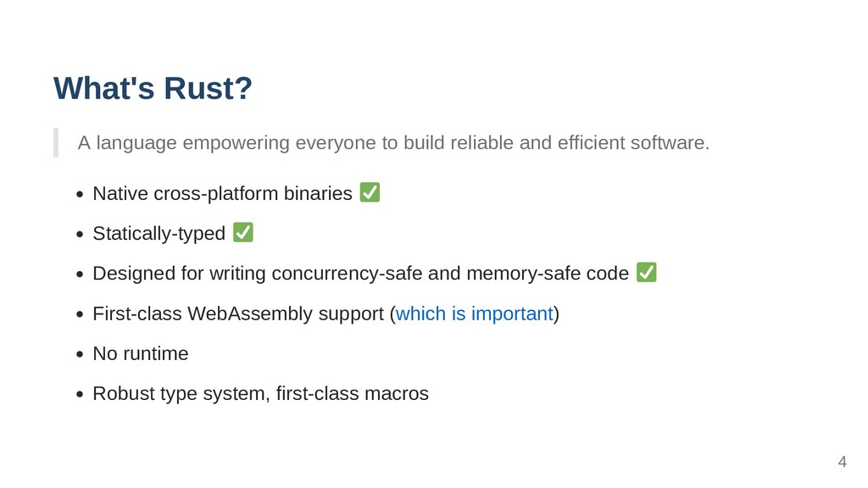Click the bullet dot before 'Native cross-platform'
868x488 pixels.
point(81,194)
